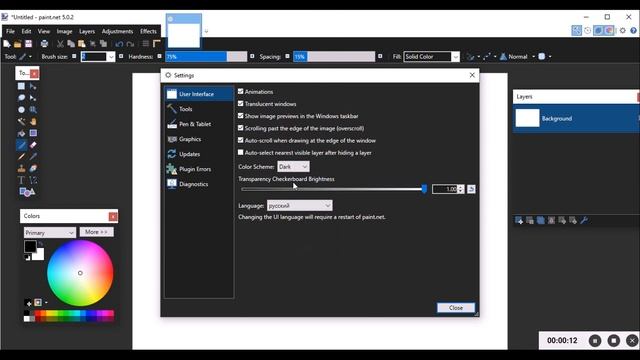
Task: Select the Zoom magnifier tool
Action: pos(33,110)
